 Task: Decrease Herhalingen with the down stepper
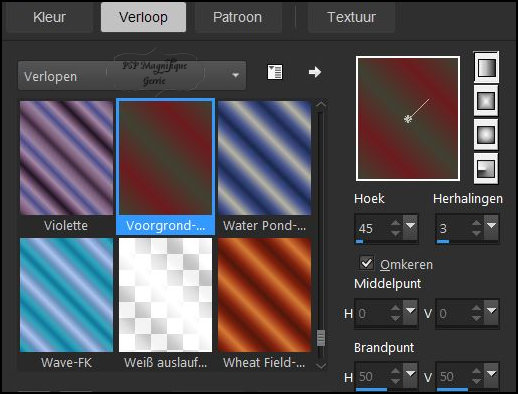[477, 233]
